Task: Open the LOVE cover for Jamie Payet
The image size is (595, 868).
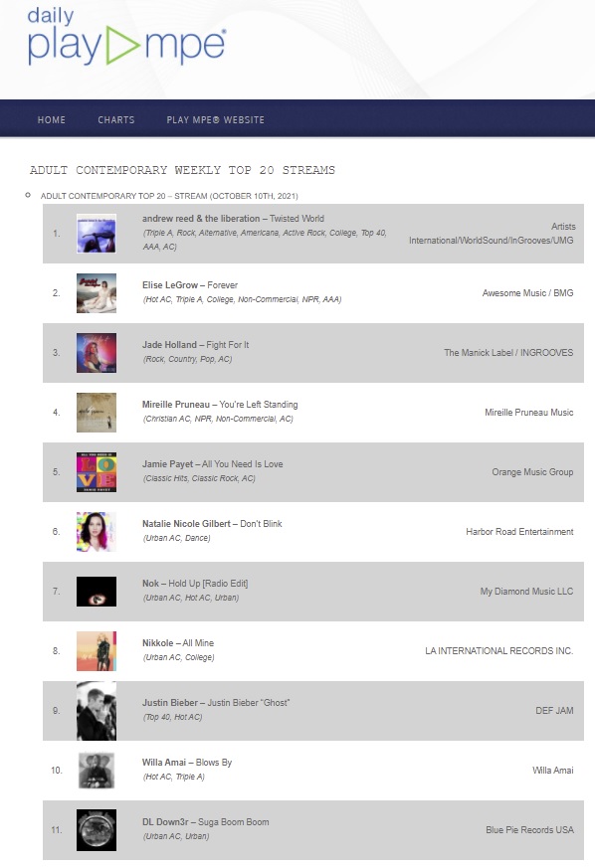Action: (97, 472)
